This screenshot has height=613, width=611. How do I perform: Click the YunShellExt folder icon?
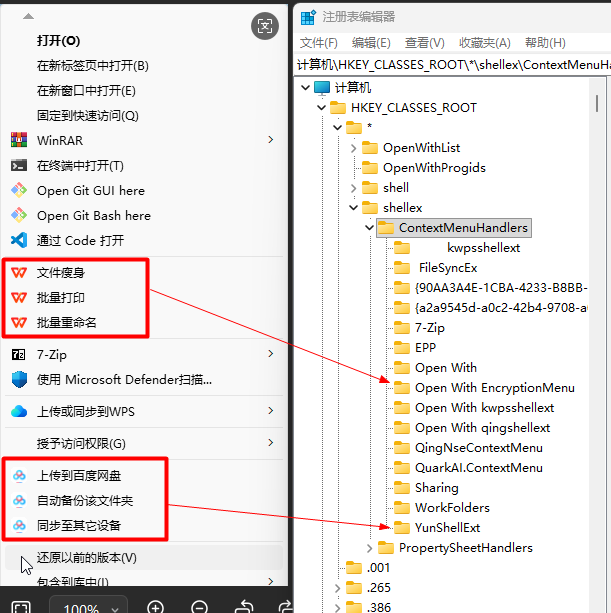pyautogui.click(x=402, y=527)
